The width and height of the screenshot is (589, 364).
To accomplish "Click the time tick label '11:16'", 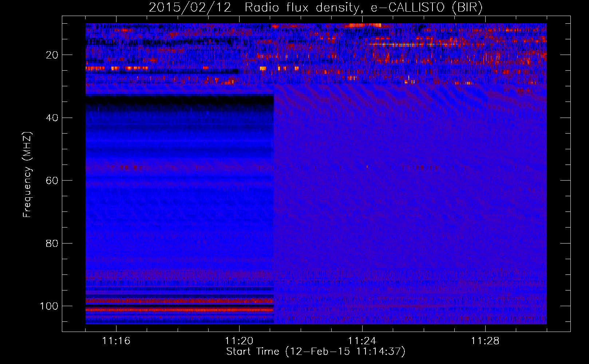I will click(116, 341).
